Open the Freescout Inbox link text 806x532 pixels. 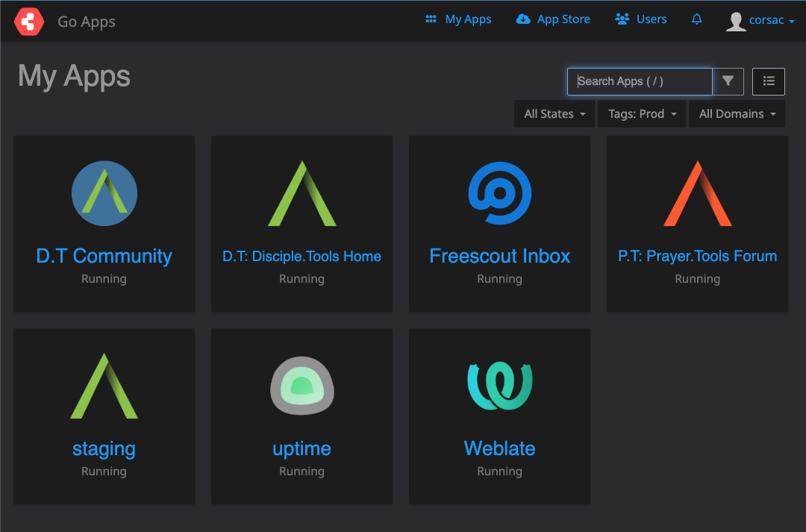click(499, 256)
